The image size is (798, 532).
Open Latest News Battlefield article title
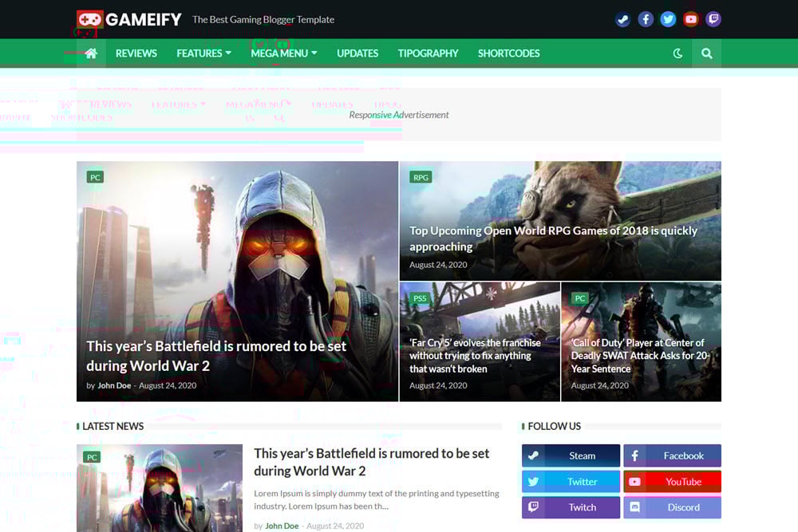pos(372,462)
